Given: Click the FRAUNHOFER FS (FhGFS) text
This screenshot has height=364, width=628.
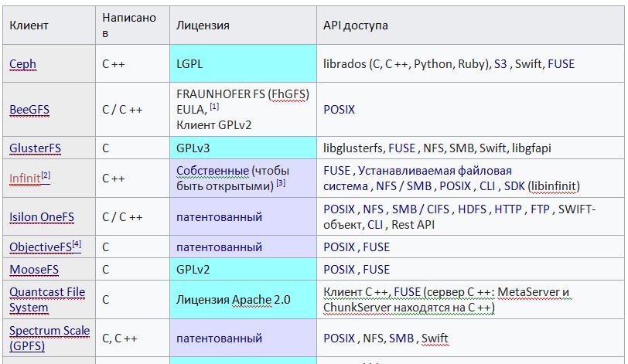Looking at the screenshot, I should pos(243,94).
